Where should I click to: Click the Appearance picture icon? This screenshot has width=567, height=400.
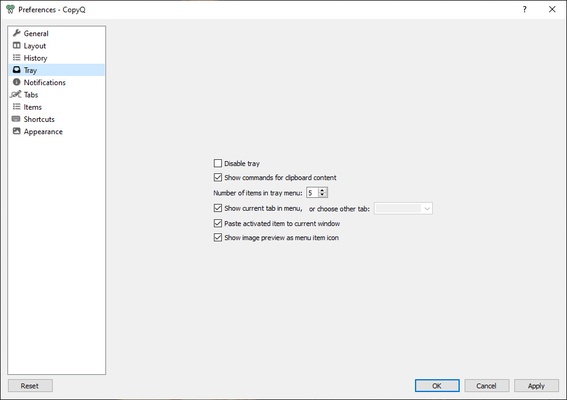point(16,131)
